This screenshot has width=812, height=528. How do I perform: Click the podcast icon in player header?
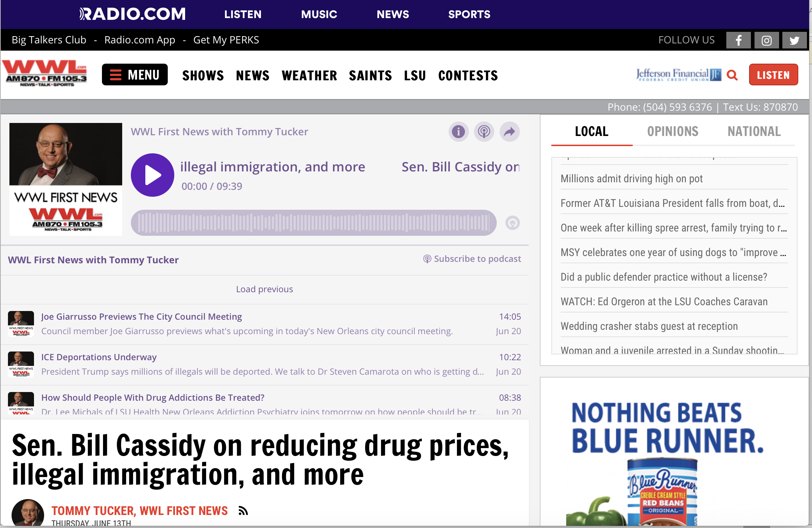tap(484, 132)
